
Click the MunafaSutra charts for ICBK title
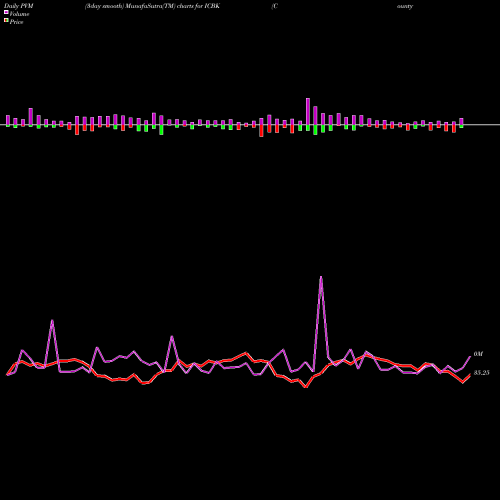point(152,6)
